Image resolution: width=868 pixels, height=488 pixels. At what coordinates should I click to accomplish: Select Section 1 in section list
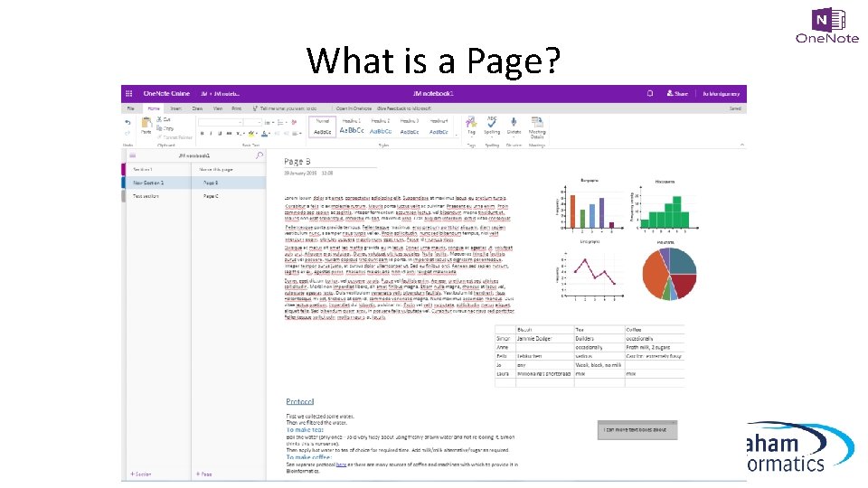[x=158, y=169]
